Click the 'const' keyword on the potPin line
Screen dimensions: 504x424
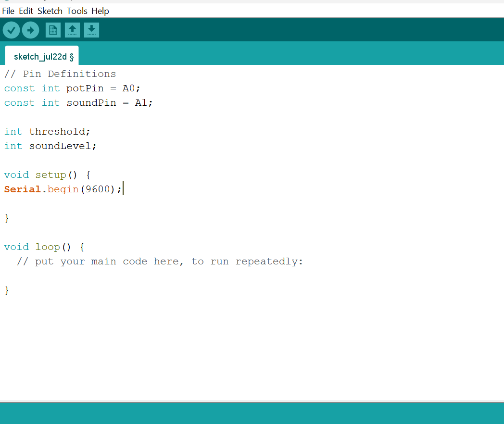click(x=19, y=88)
